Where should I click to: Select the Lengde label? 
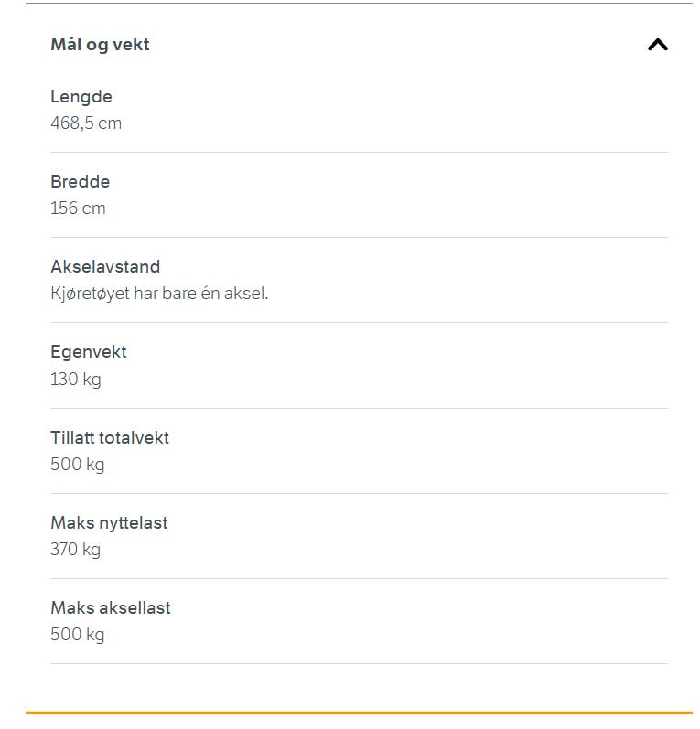click(x=81, y=96)
